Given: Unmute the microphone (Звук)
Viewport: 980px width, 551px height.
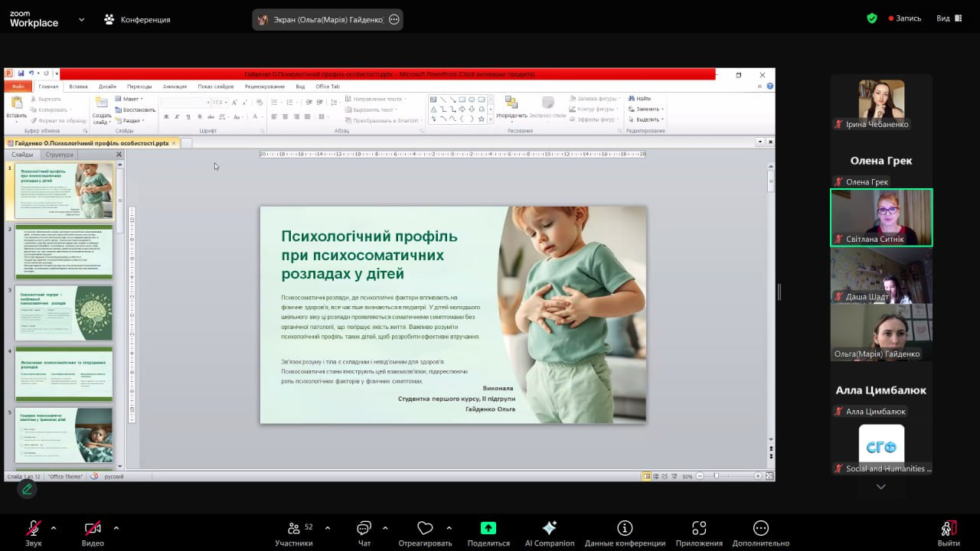Looking at the screenshot, I should click(x=33, y=529).
